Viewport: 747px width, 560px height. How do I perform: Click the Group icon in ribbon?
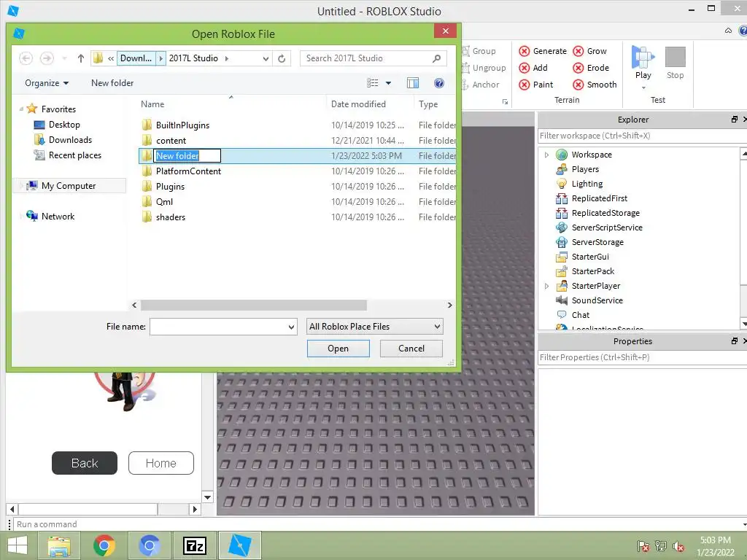tap(466, 51)
